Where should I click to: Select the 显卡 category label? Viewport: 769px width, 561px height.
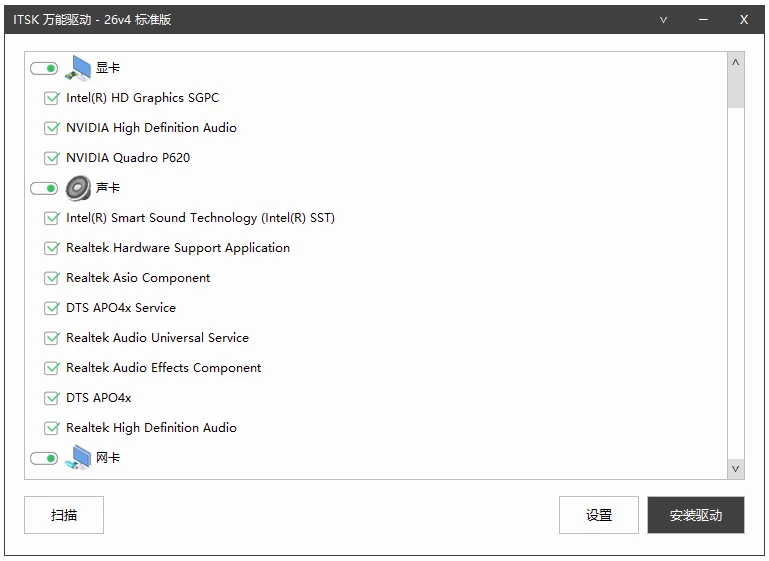[x=108, y=68]
